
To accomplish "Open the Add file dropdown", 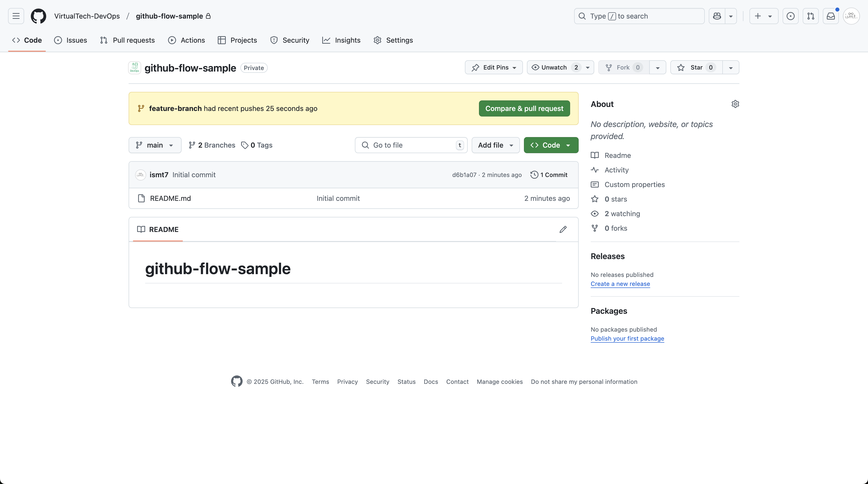I will click(x=496, y=145).
